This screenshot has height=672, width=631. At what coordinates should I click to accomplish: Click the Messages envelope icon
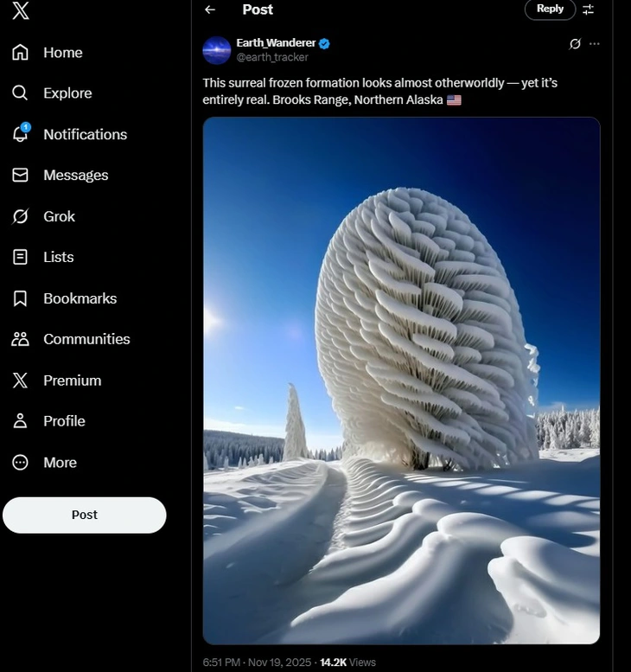[x=21, y=176]
